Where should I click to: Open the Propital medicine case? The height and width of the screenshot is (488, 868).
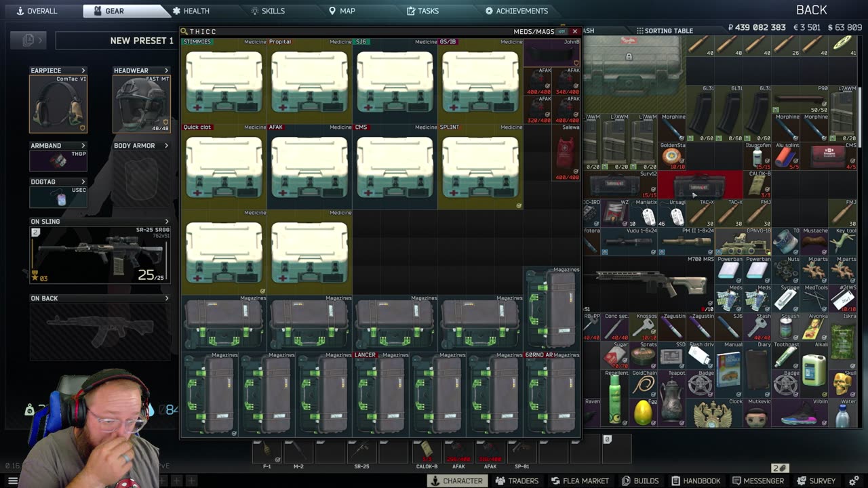pos(309,81)
